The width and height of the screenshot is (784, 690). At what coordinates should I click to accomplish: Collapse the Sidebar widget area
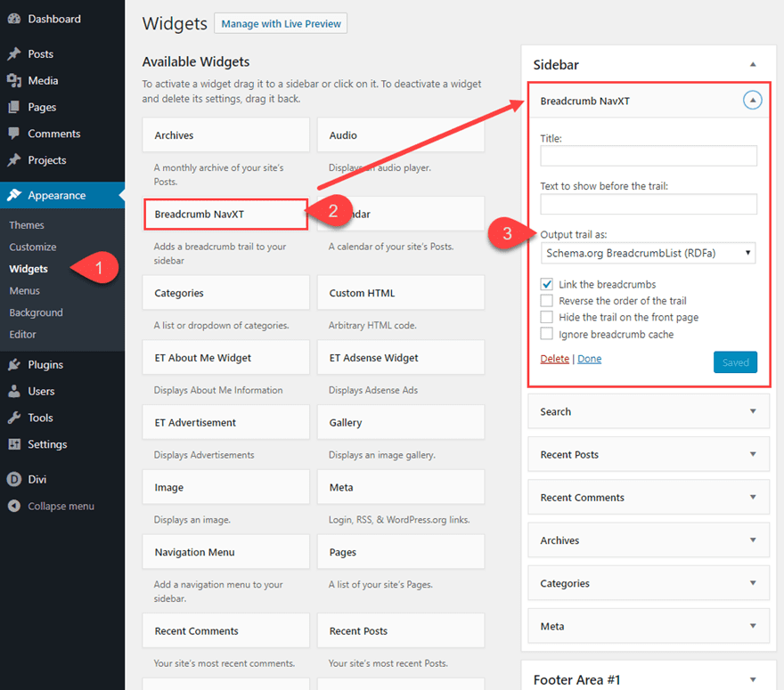[x=753, y=64]
